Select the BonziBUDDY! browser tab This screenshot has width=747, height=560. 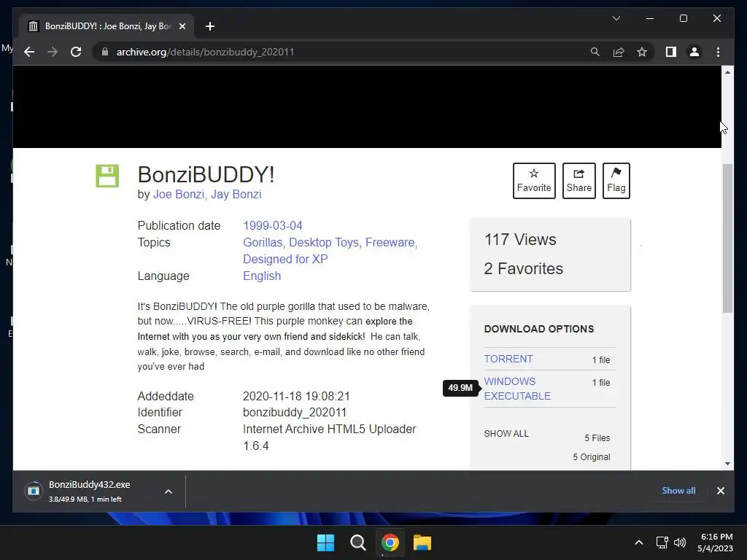pyautogui.click(x=107, y=26)
